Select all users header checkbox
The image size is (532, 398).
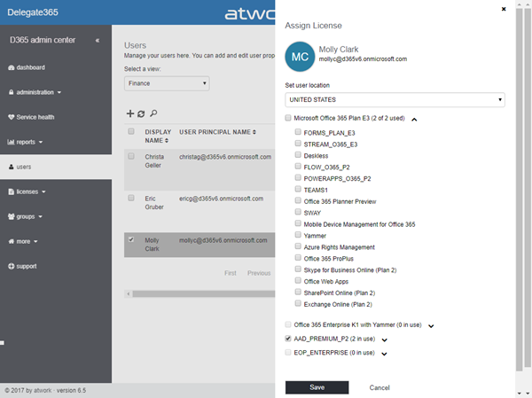tap(131, 131)
